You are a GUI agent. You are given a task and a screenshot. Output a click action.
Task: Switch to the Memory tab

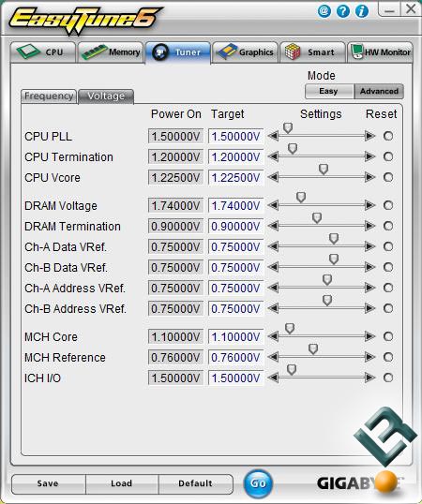[x=111, y=52]
